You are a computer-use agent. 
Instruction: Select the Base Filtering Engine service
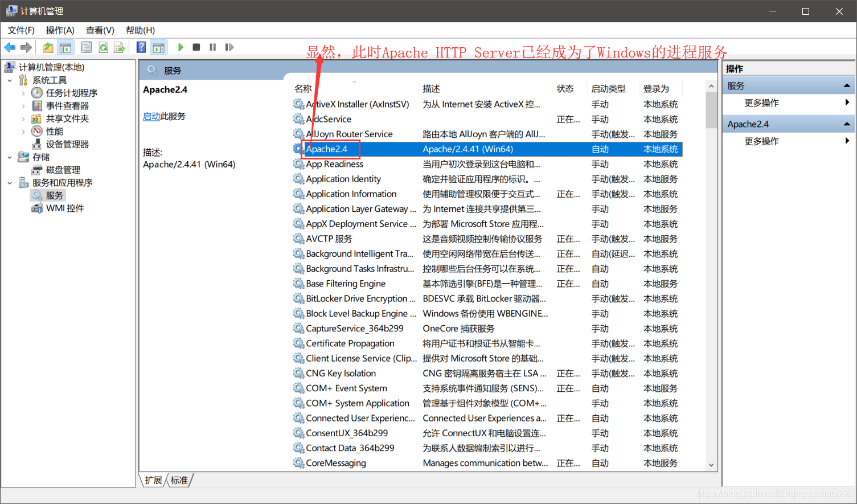(346, 284)
